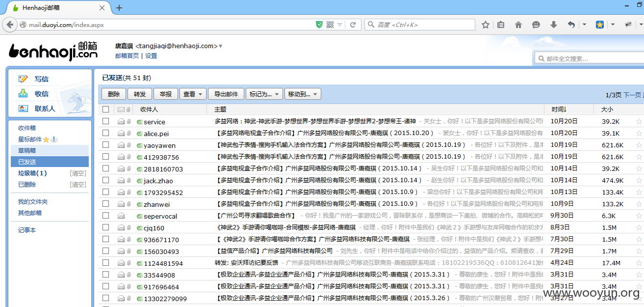Open dropdown arrow beside blue star icon
Viewport: 644px width, 307px height.
613,25
